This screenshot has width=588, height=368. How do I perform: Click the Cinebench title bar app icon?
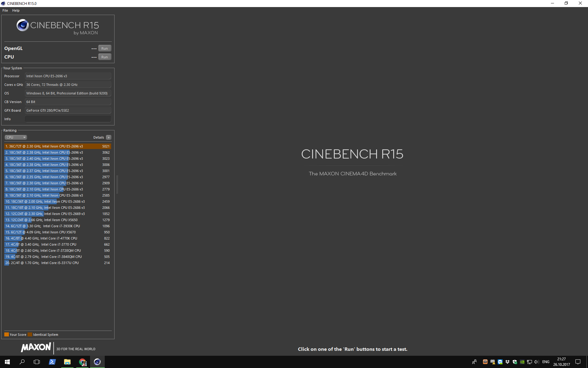point(3,3)
